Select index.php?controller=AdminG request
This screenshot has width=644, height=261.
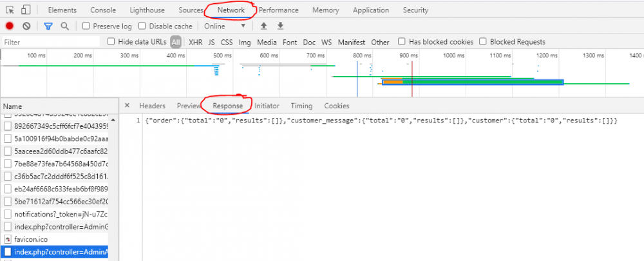pos(54,226)
